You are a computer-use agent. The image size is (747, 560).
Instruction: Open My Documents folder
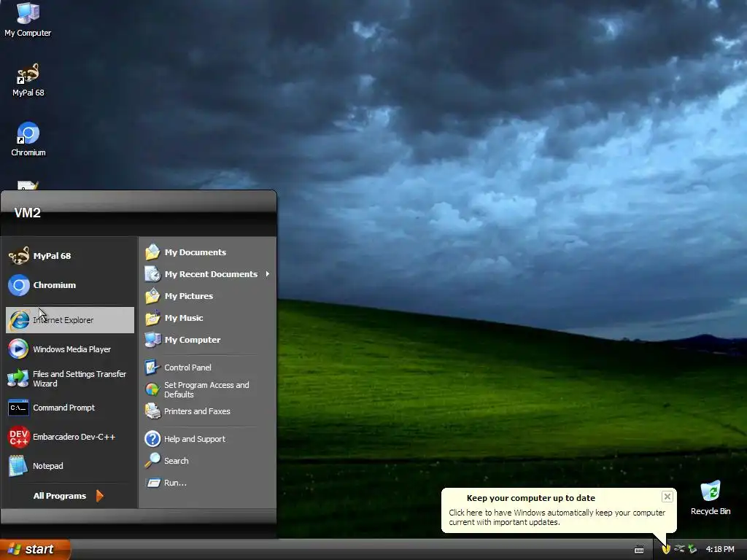[207, 252]
